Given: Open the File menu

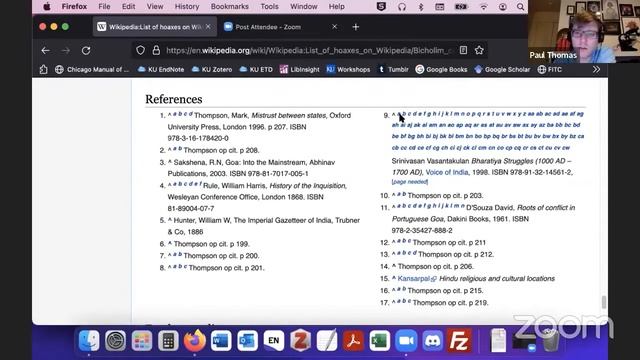Looking at the screenshot, I should (104, 7).
